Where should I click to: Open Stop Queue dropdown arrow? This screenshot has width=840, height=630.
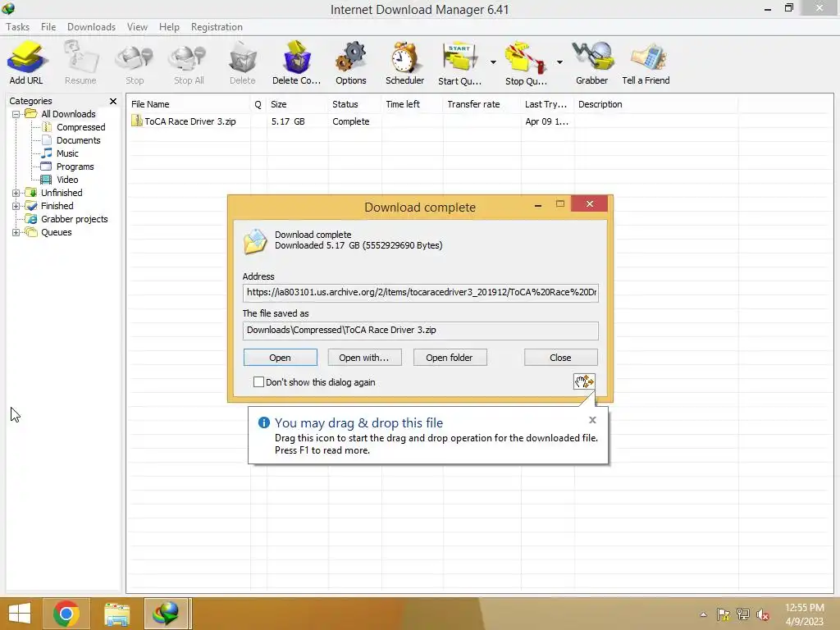[x=559, y=62]
